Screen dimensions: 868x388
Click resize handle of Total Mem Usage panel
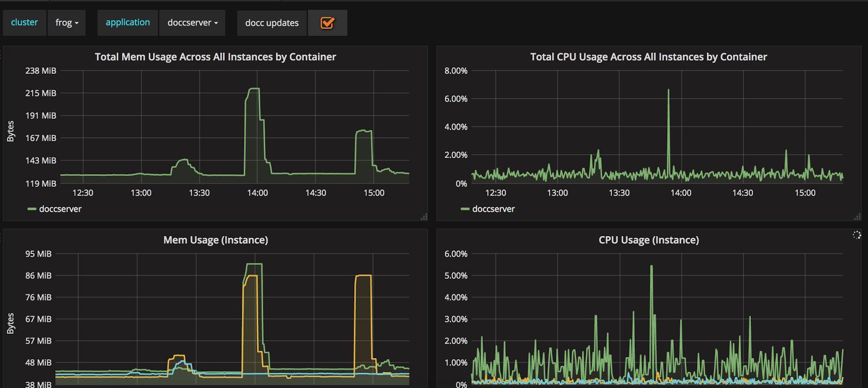pos(424,217)
